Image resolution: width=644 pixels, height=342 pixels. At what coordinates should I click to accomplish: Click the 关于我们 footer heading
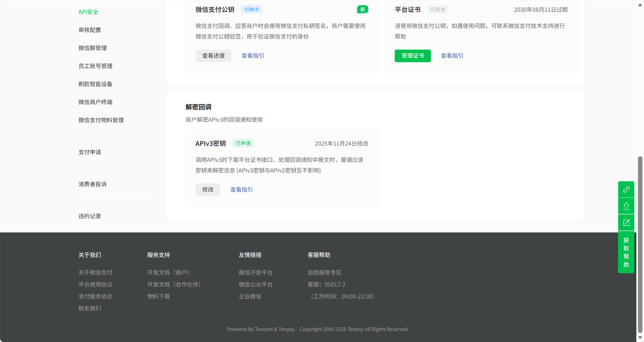(90, 255)
